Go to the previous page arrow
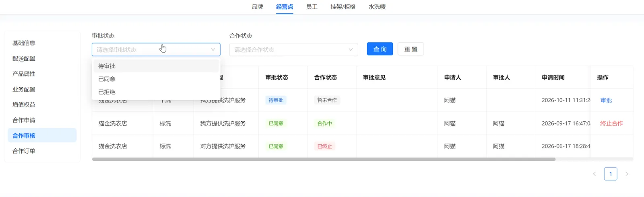The width and height of the screenshot is (644, 197). tap(594, 174)
